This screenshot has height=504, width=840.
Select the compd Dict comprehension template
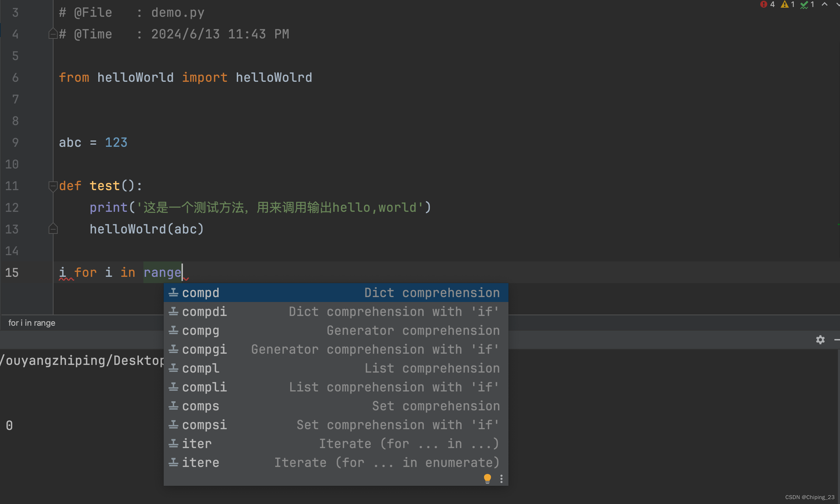pyautogui.click(x=336, y=293)
